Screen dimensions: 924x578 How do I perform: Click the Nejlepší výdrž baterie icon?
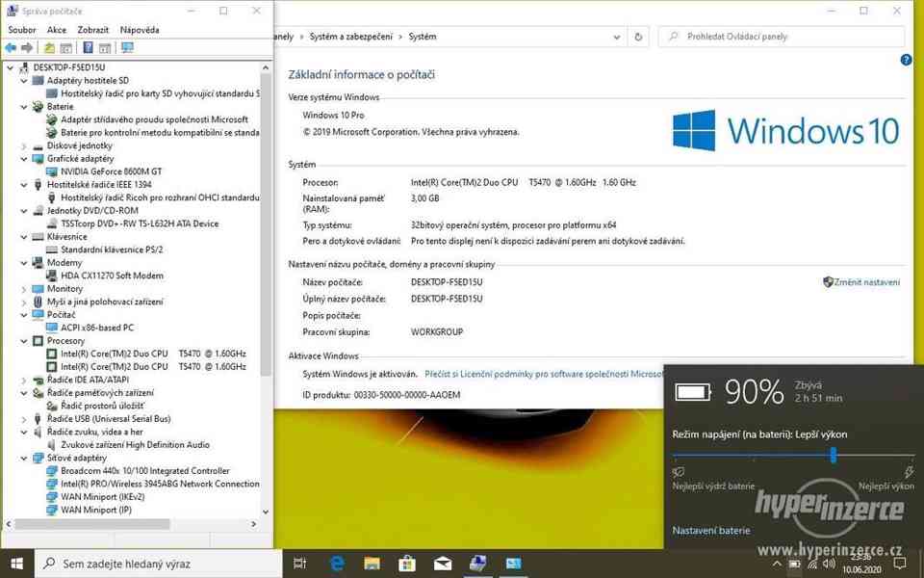click(x=679, y=472)
